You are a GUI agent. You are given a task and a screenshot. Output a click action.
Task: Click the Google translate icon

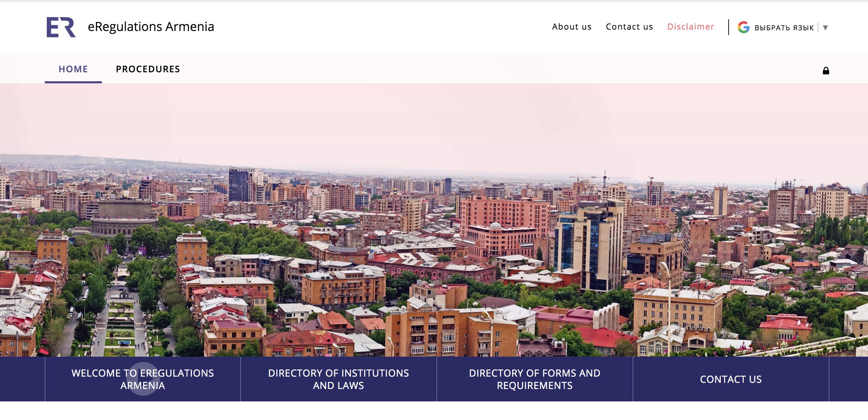[x=743, y=27]
